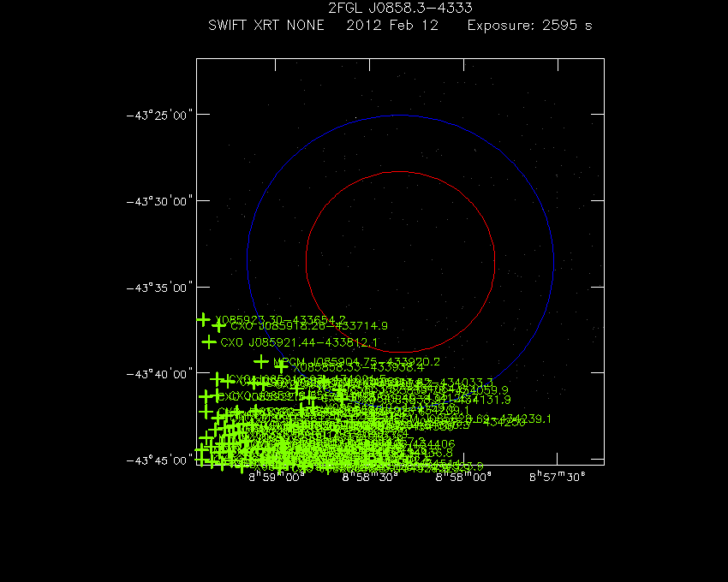Click the plot title 2FGL J0858.3-4333
The image size is (728, 582).
pyautogui.click(x=400, y=8)
